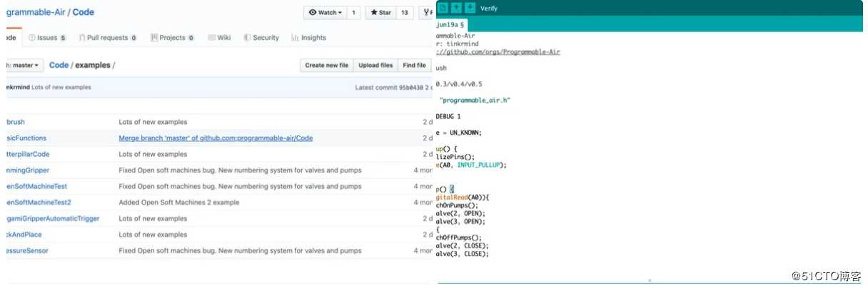Open the Pull requests tab
868x288 pixels.
click(x=108, y=38)
